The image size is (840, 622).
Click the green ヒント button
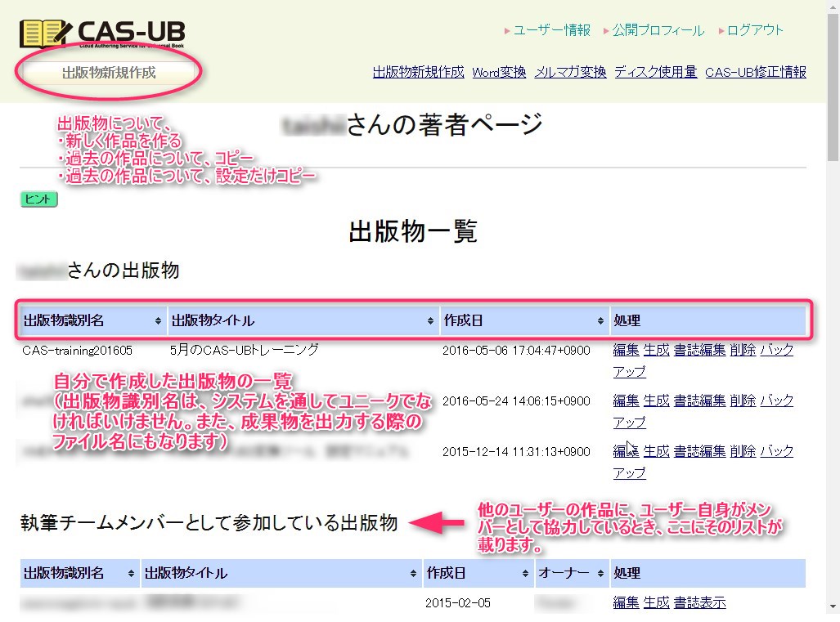pos(38,199)
